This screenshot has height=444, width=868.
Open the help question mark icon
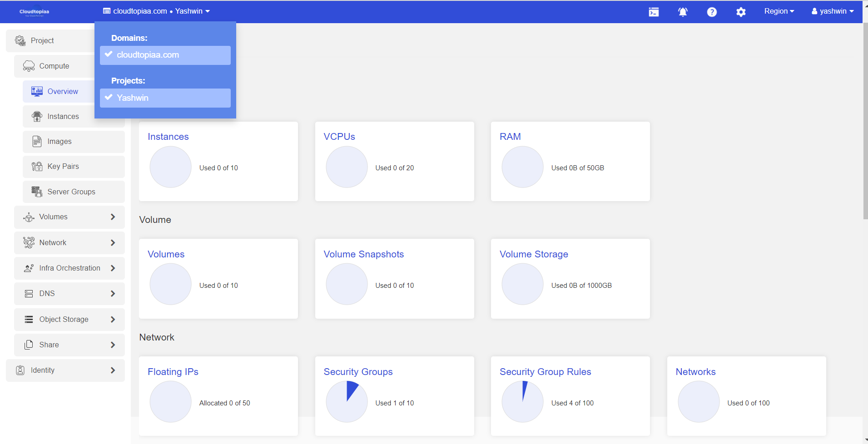point(712,12)
